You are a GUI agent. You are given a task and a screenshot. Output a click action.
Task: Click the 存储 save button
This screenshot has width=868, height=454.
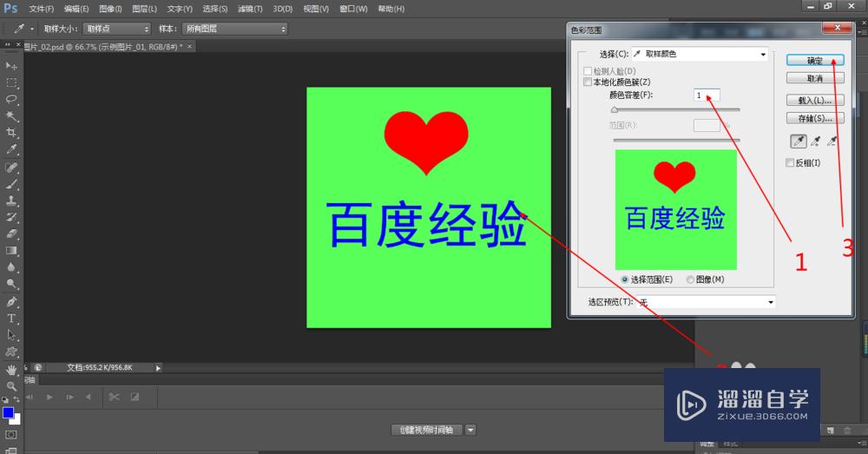(815, 118)
